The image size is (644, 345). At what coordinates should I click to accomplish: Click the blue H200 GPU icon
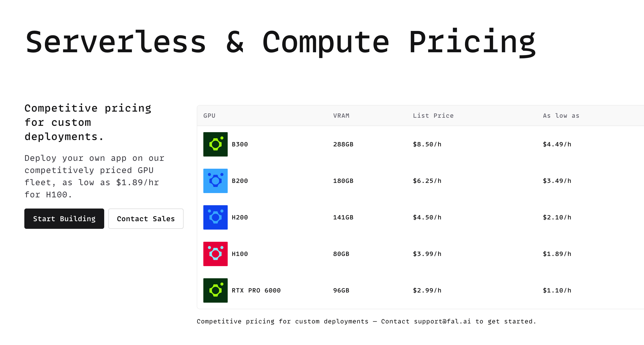click(x=215, y=217)
